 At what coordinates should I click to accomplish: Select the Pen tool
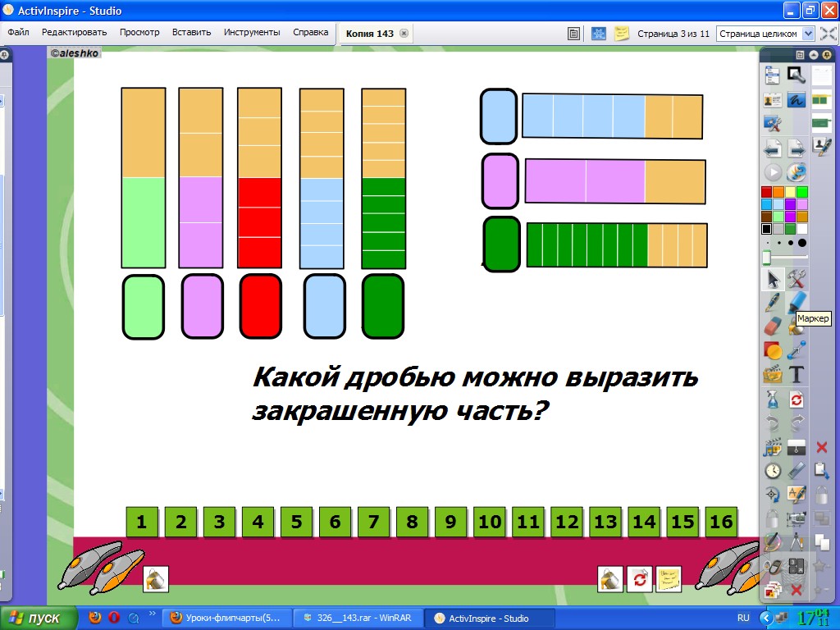click(x=772, y=304)
